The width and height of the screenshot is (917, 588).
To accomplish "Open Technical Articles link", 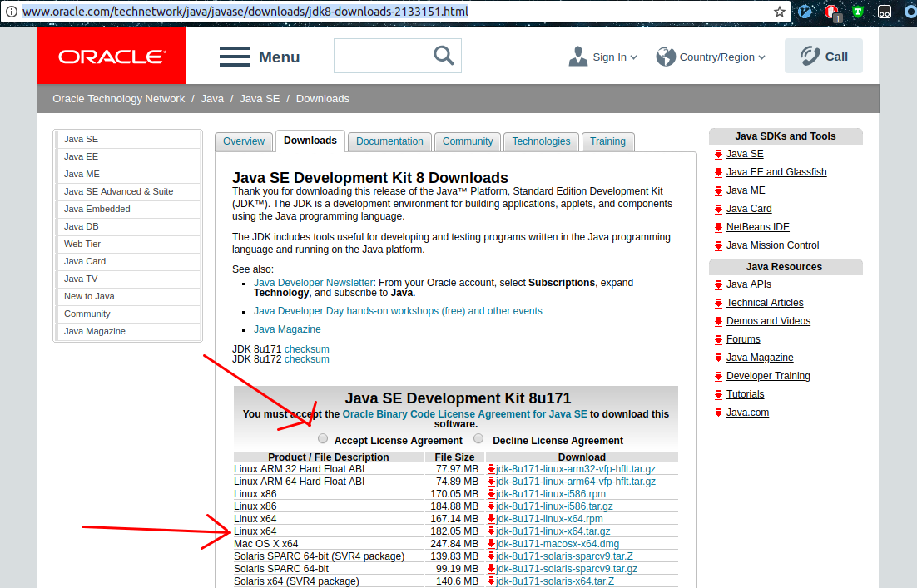I will click(x=765, y=303).
